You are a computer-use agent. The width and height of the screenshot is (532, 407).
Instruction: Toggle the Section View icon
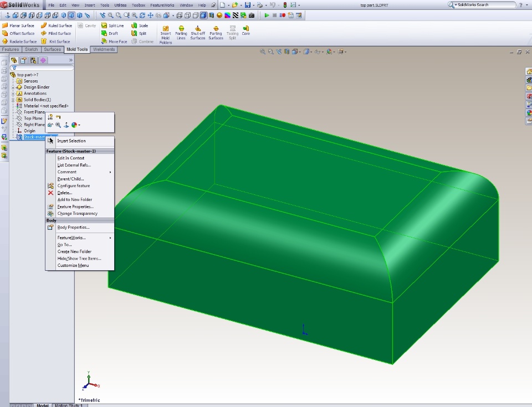click(211, 16)
